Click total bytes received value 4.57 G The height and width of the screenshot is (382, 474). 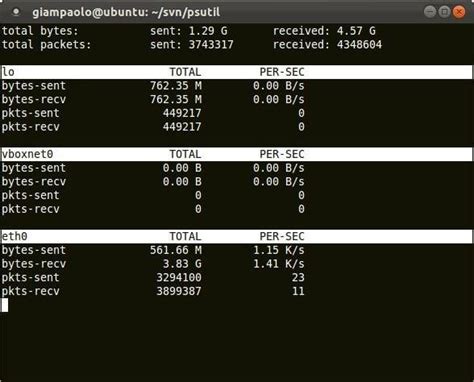tap(356, 31)
